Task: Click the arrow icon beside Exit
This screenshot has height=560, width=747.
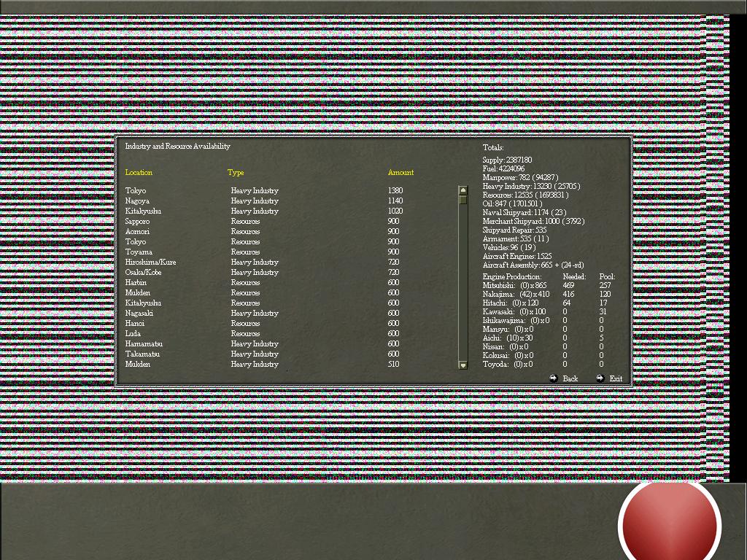Action: pyautogui.click(x=600, y=378)
